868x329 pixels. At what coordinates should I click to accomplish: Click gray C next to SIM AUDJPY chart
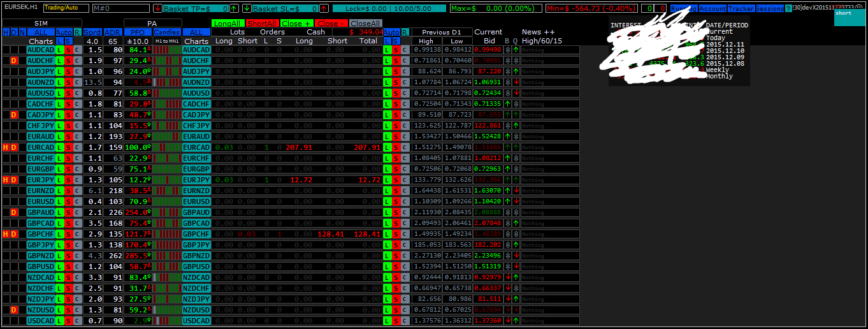[x=77, y=71]
